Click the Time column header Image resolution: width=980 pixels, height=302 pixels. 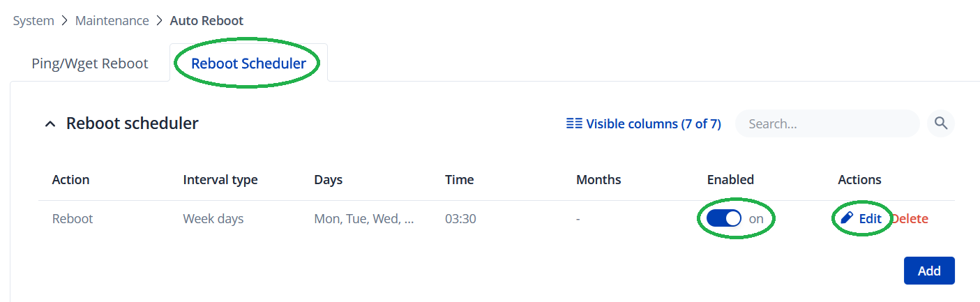point(459,179)
